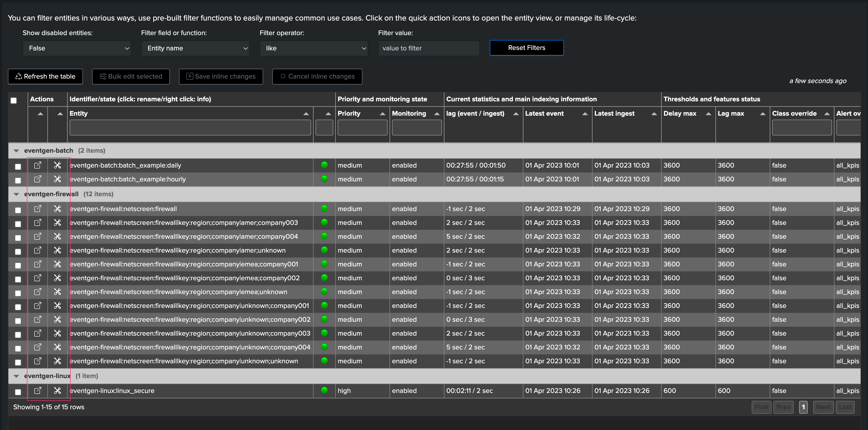This screenshot has height=430, width=868.
Task: Open entity view for companylunknown;company001 row
Action: coord(38,305)
